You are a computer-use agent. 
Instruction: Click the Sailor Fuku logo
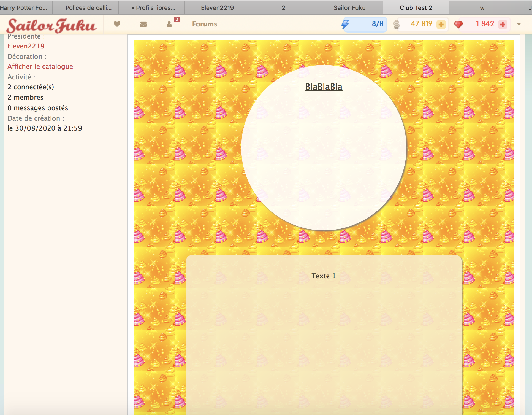51,25
